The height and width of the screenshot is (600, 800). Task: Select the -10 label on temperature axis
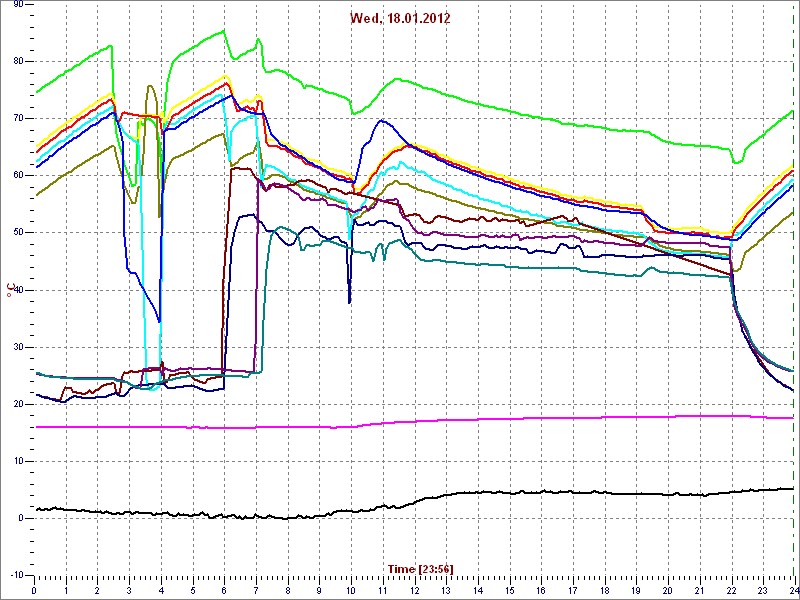[x=16, y=575]
